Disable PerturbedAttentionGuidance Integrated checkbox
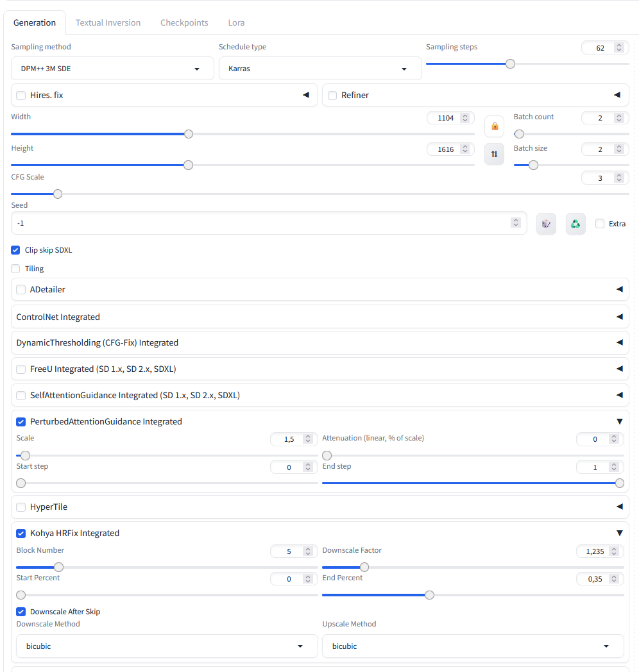This screenshot has width=639, height=672. (x=21, y=422)
